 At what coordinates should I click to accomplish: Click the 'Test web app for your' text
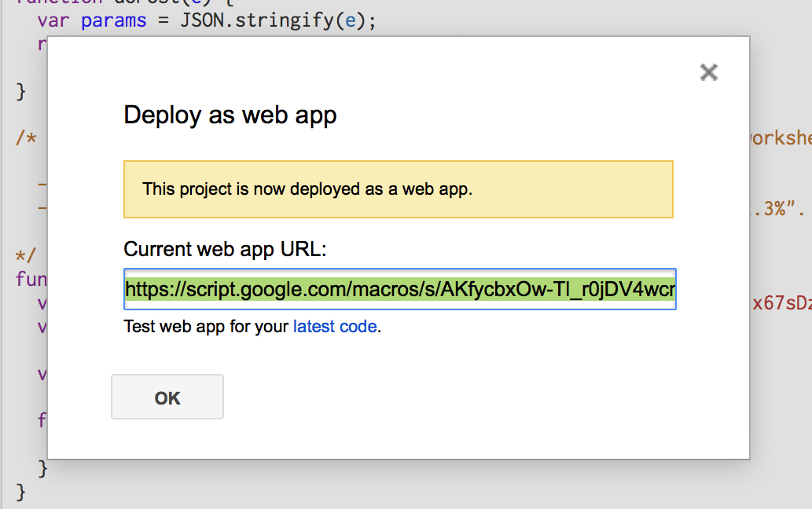[206, 327]
